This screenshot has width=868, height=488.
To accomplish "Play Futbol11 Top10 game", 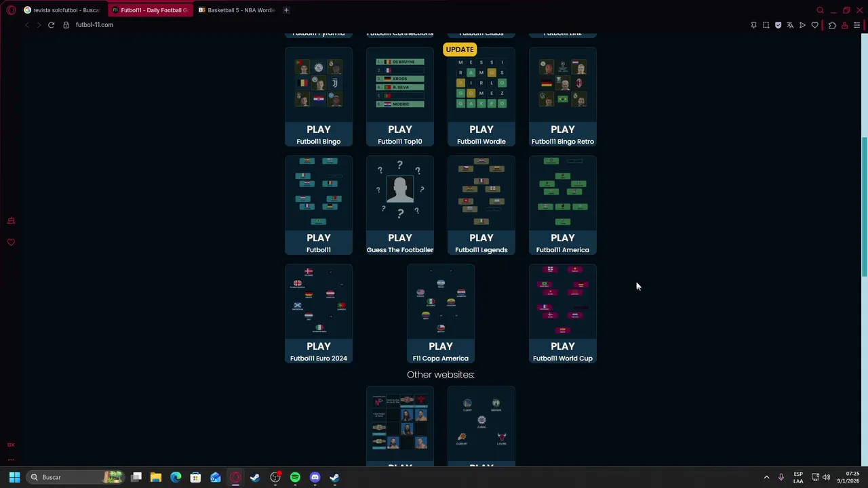I will click(400, 134).
